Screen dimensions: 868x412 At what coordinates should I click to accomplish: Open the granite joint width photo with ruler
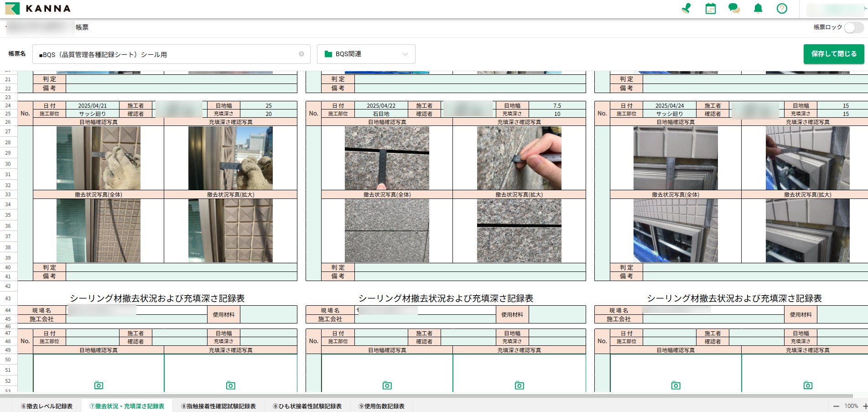click(387, 158)
